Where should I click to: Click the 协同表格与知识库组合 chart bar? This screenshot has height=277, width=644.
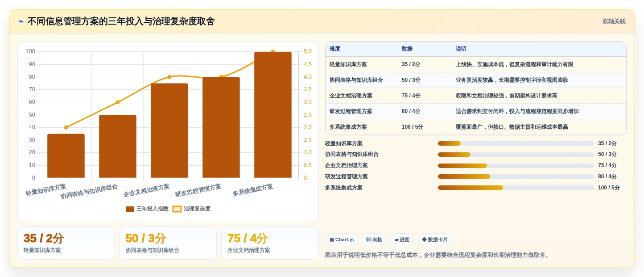point(118,147)
